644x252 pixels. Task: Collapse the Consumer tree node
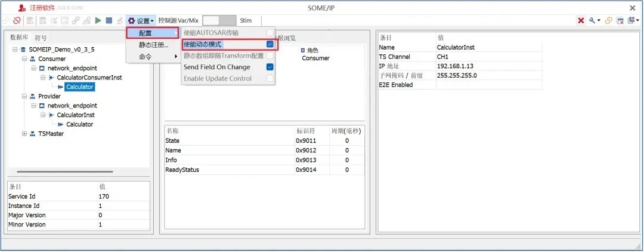click(x=24, y=59)
